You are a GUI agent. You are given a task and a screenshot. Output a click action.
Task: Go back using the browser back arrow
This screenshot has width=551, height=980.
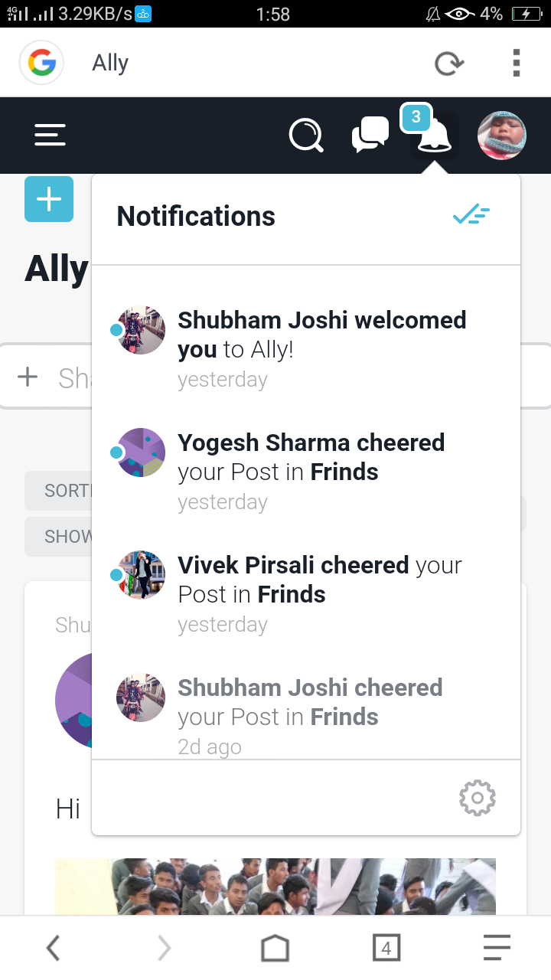(x=52, y=949)
